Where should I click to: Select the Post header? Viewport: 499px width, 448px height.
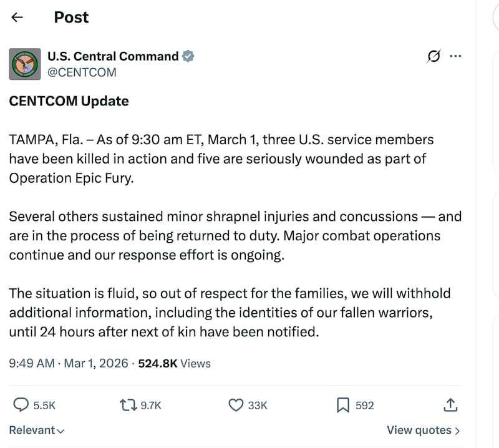tap(70, 17)
